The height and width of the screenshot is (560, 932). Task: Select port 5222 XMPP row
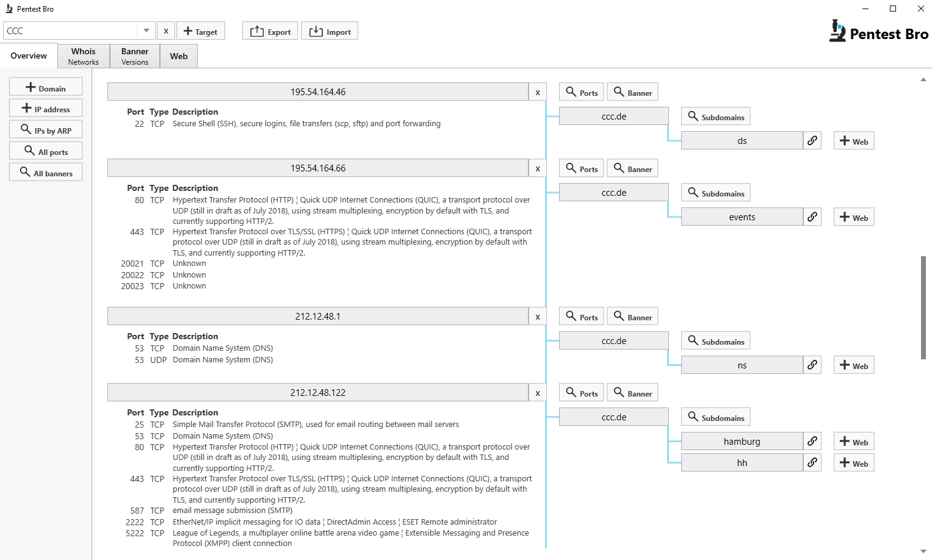(x=327, y=538)
